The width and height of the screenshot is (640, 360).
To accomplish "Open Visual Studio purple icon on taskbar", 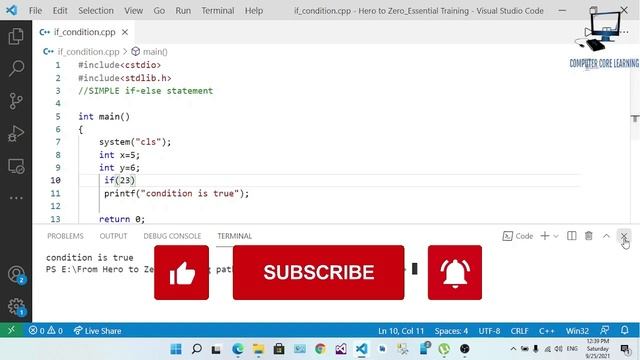I will 341,349.
